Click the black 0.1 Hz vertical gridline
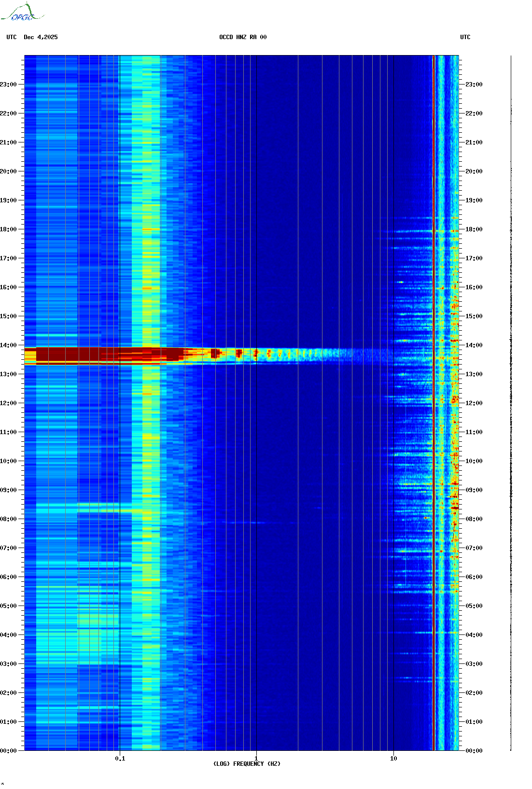Viewport: 532px width, 789px height. click(x=120, y=403)
